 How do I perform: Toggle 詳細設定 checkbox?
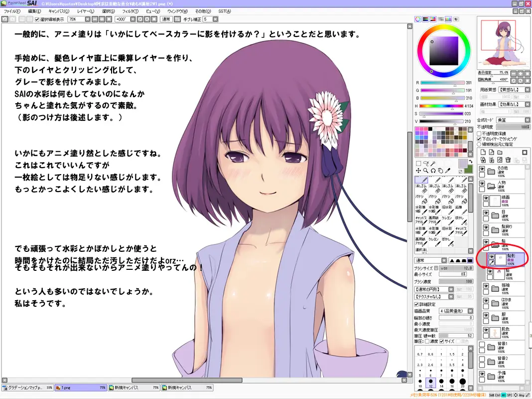(x=416, y=304)
